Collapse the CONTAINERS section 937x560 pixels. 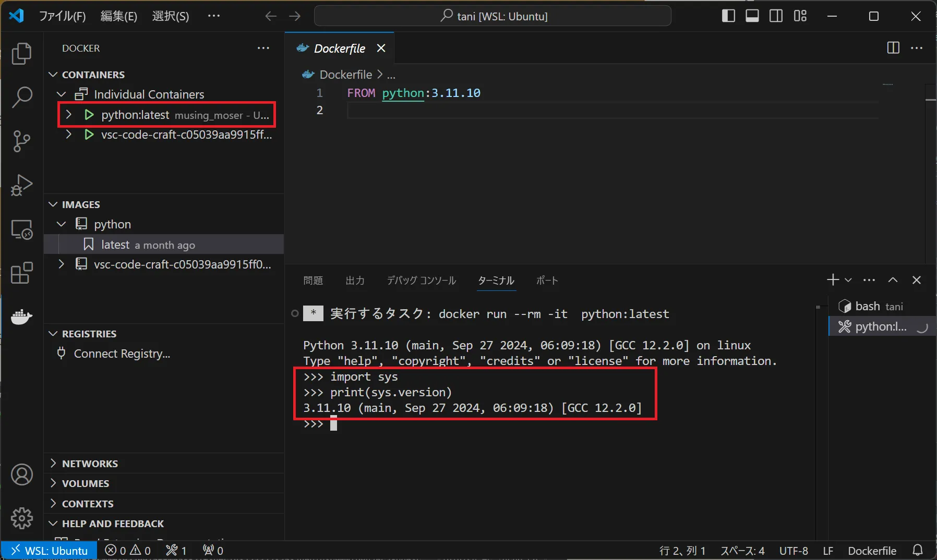pos(53,74)
